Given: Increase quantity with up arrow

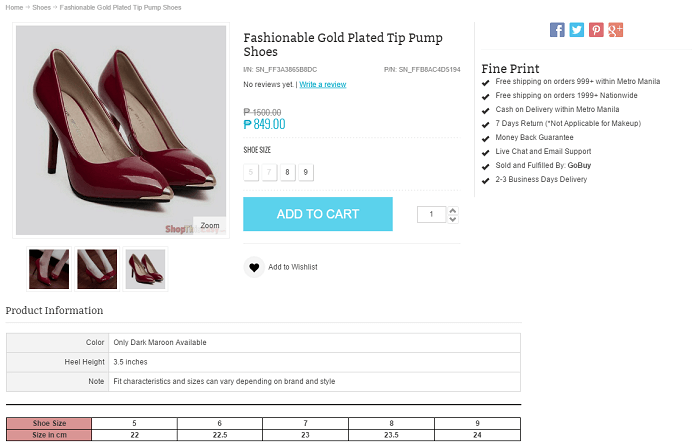Looking at the screenshot, I should pyautogui.click(x=453, y=210).
